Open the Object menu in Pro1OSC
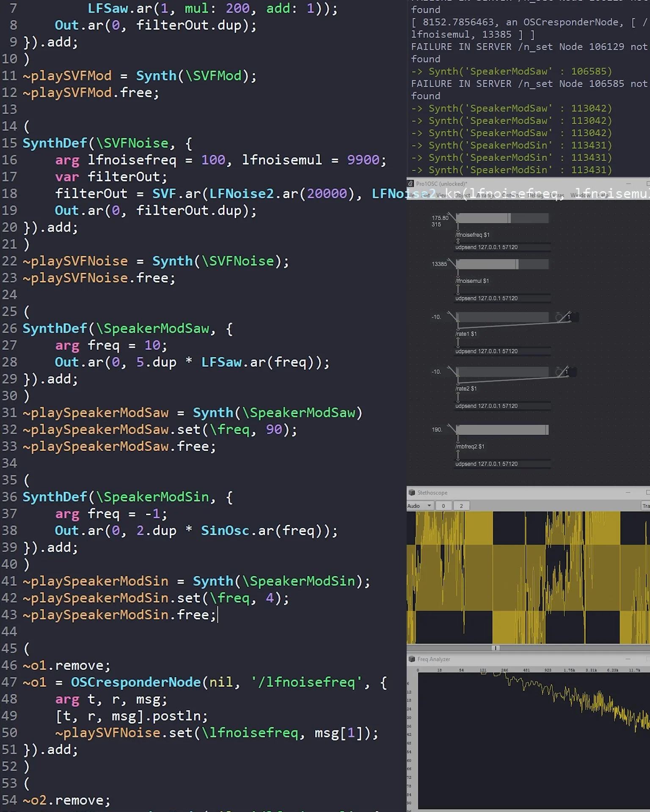The height and width of the screenshot is (812, 650). click(462, 195)
